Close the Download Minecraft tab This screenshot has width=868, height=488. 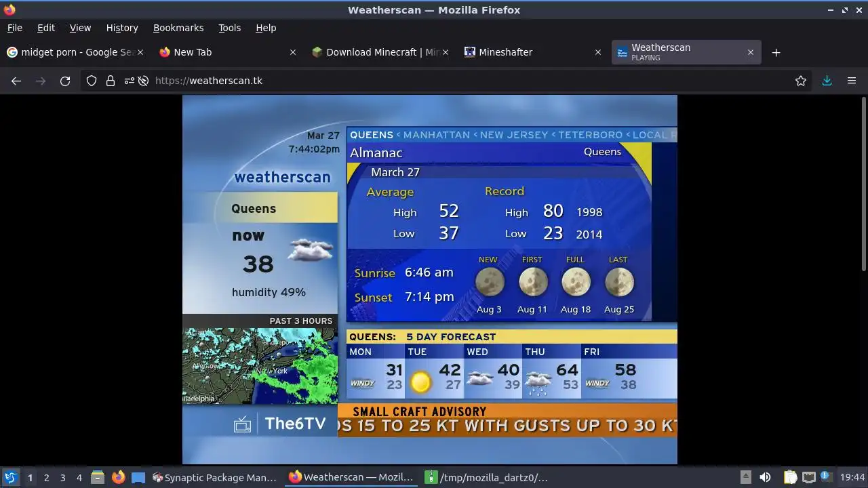pos(446,52)
